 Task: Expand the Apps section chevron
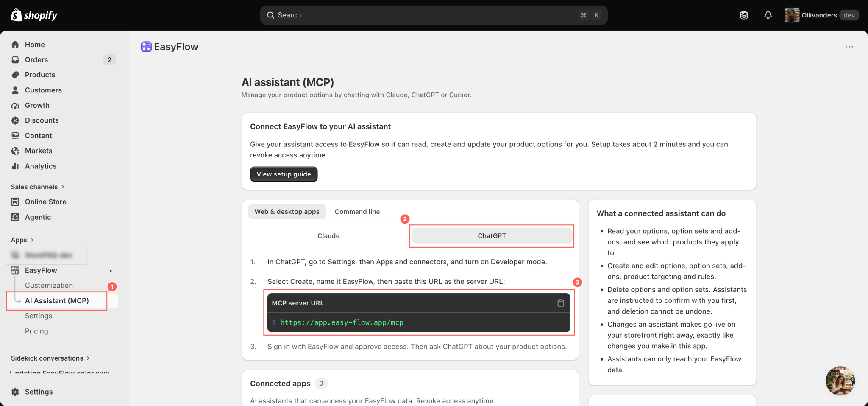click(x=32, y=240)
